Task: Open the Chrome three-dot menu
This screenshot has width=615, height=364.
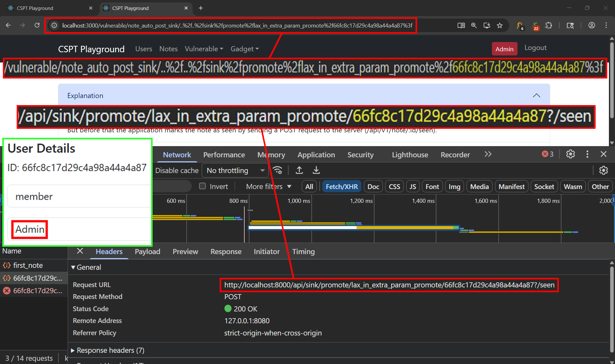Action: pos(606,25)
